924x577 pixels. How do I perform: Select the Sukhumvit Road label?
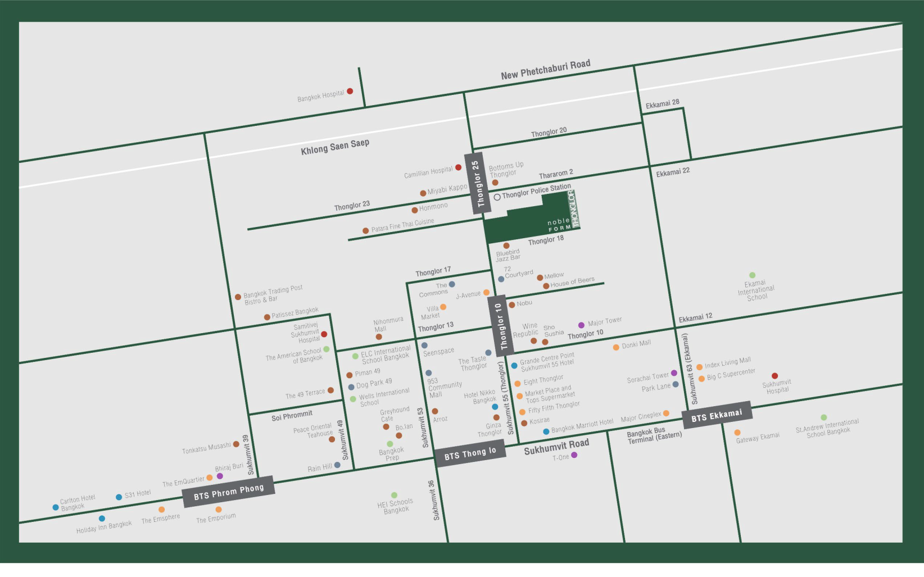click(556, 446)
